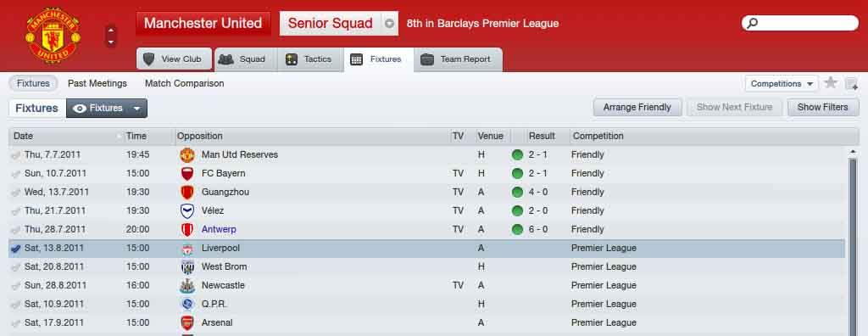This screenshot has width=868, height=336.
Task: Toggle the checkmark beside Sat, 13.8.2011
Action: tap(15, 249)
